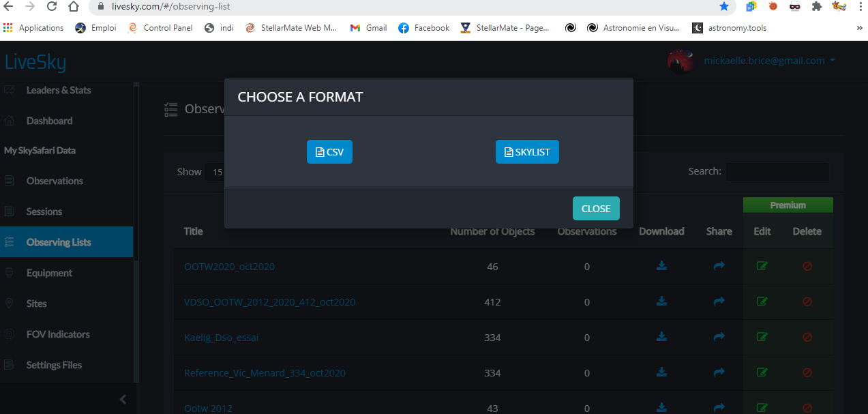The image size is (868, 414).
Task: Share the Kaelig_Dso_essai list
Action: (x=719, y=337)
